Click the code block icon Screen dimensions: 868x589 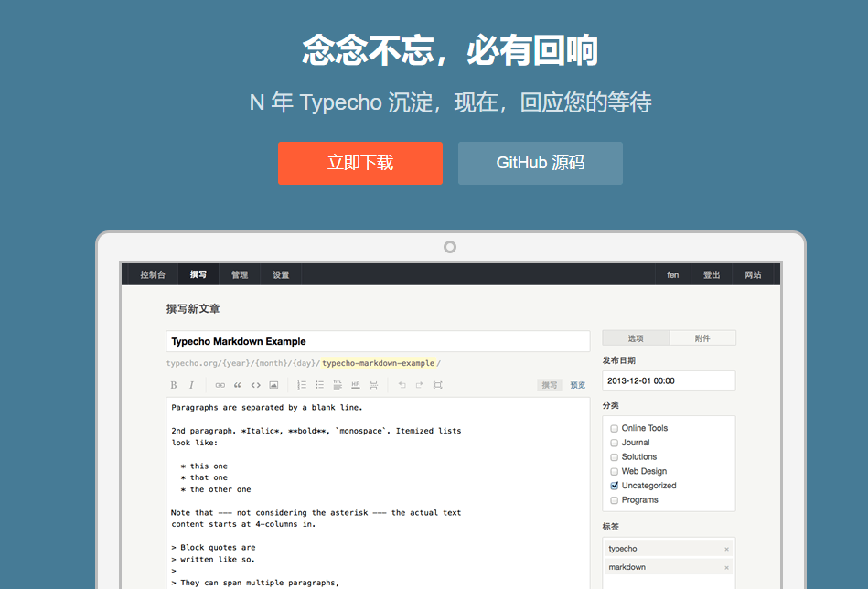coord(255,385)
